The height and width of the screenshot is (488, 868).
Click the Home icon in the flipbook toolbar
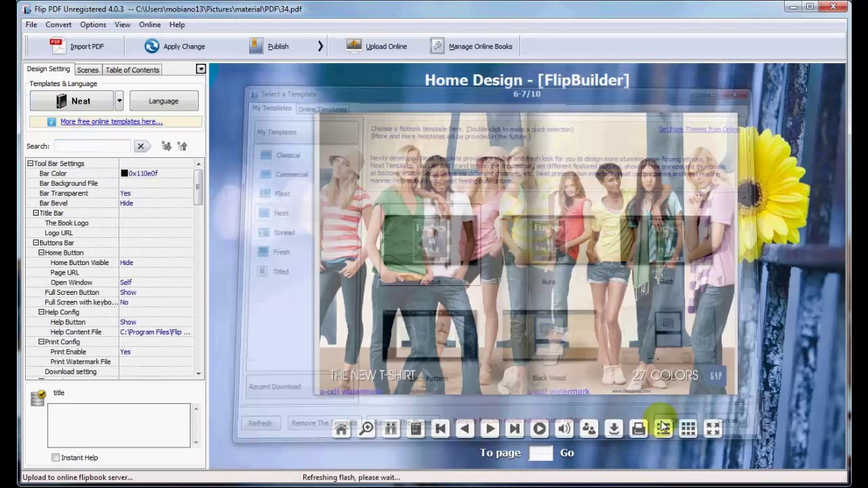(341, 428)
